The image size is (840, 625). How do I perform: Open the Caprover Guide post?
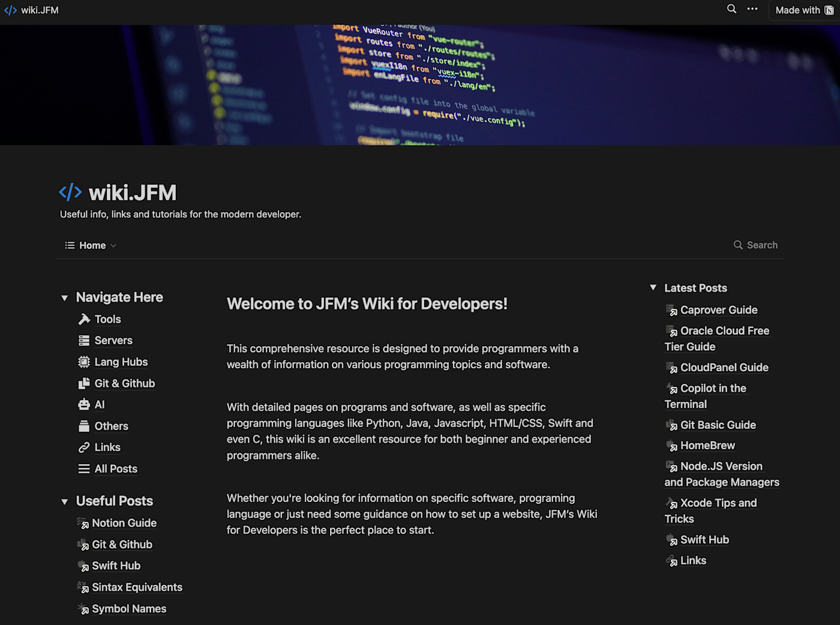tap(719, 310)
